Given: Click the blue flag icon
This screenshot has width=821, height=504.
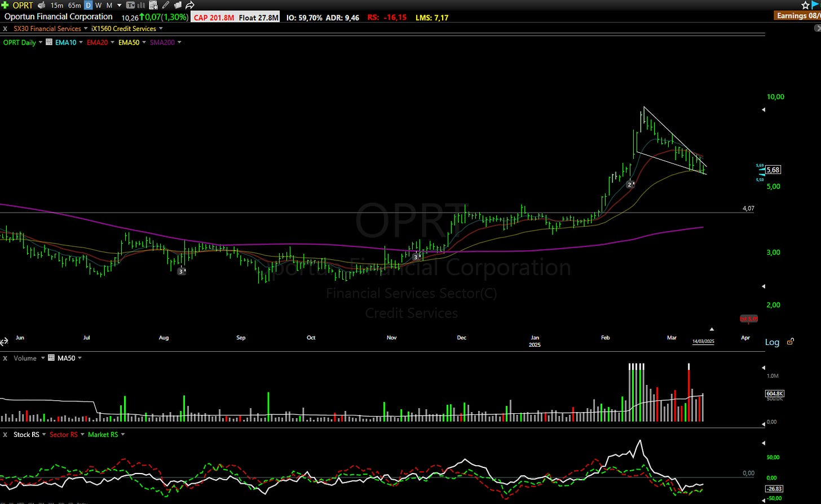Looking at the screenshot, I should tap(816, 5).
